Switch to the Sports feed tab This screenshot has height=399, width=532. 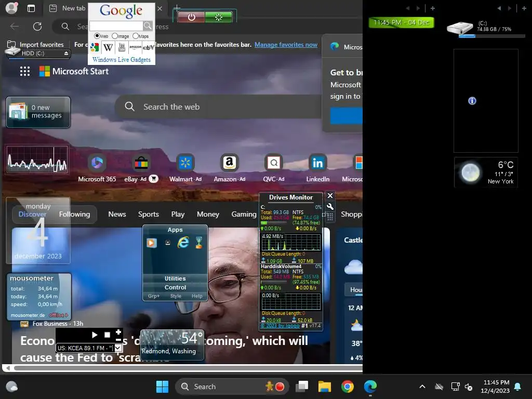148,214
